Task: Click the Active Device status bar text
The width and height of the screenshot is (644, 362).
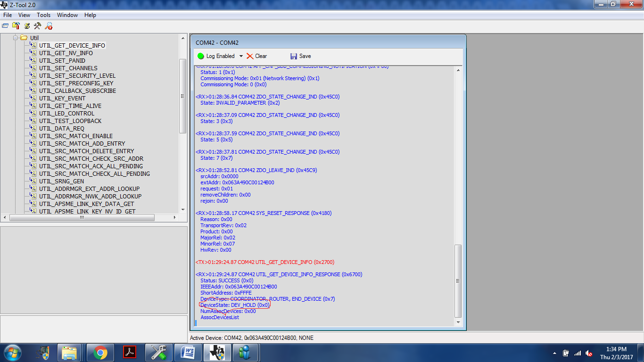Action: click(251, 338)
